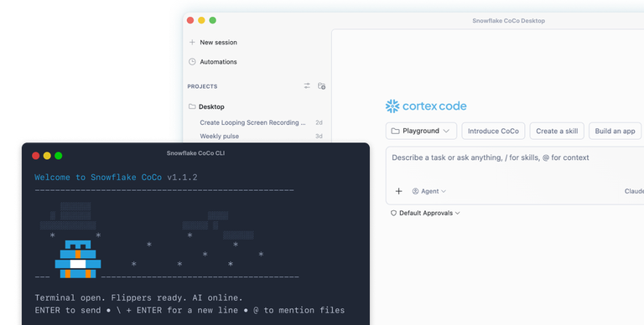Click the Create a skill button
Screen dimensions: 644x325
click(x=557, y=131)
